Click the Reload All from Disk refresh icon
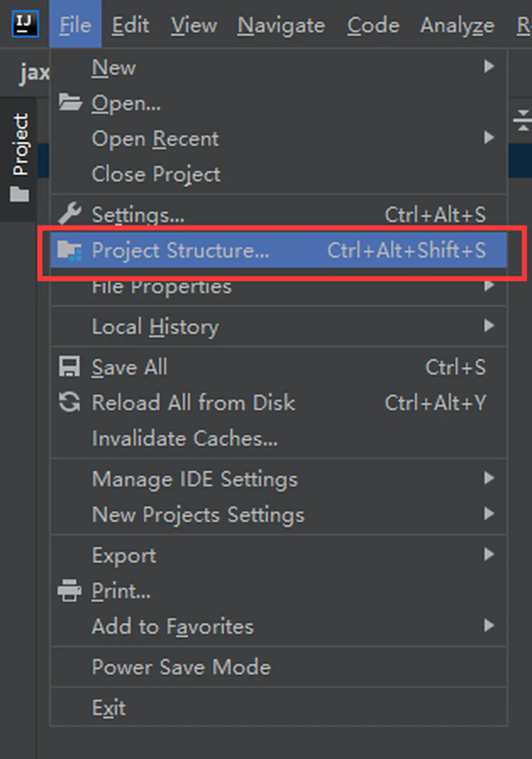532x759 pixels. [70, 403]
